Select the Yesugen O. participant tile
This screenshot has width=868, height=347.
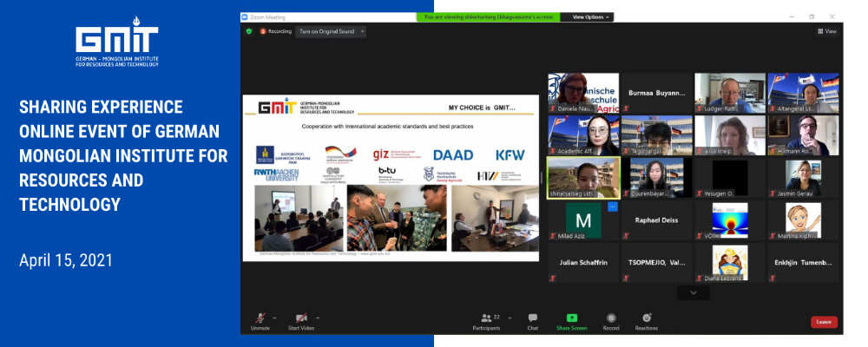pos(730,178)
